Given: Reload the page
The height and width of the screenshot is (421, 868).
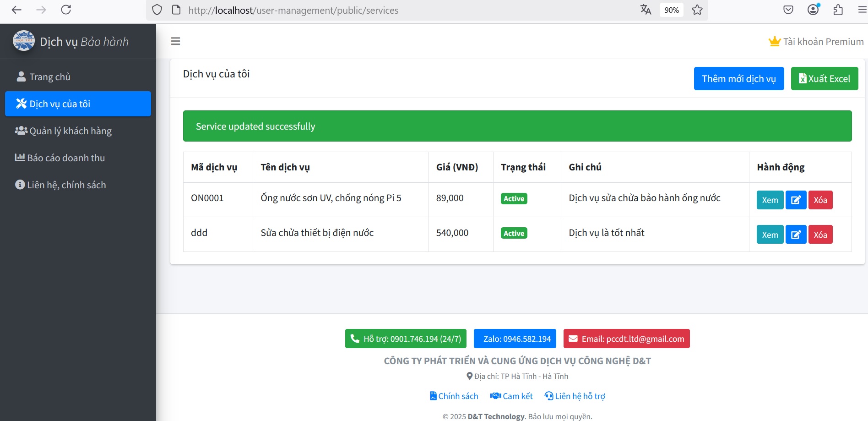Looking at the screenshot, I should [66, 10].
